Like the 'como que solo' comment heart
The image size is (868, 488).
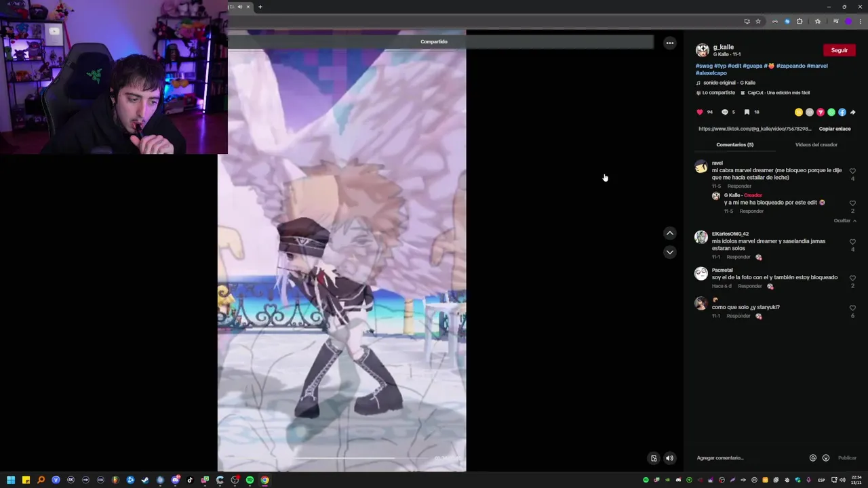pyautogui.click(x=853, y=308)
